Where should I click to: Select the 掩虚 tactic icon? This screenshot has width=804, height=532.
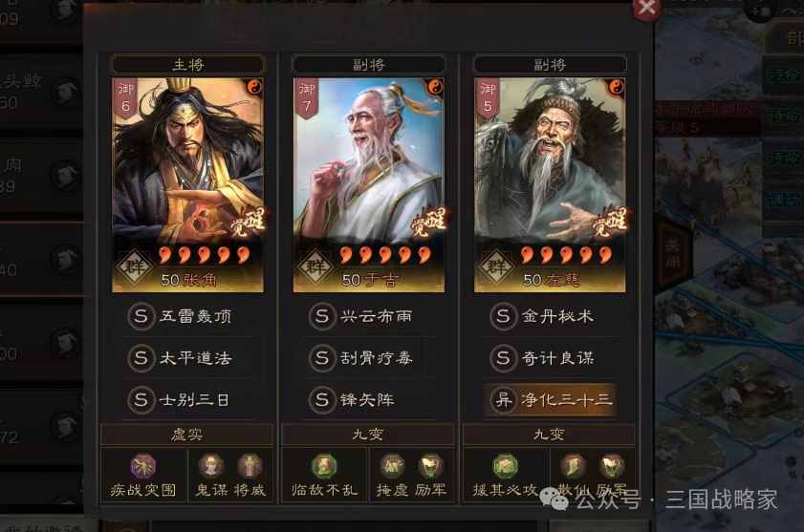392,466
